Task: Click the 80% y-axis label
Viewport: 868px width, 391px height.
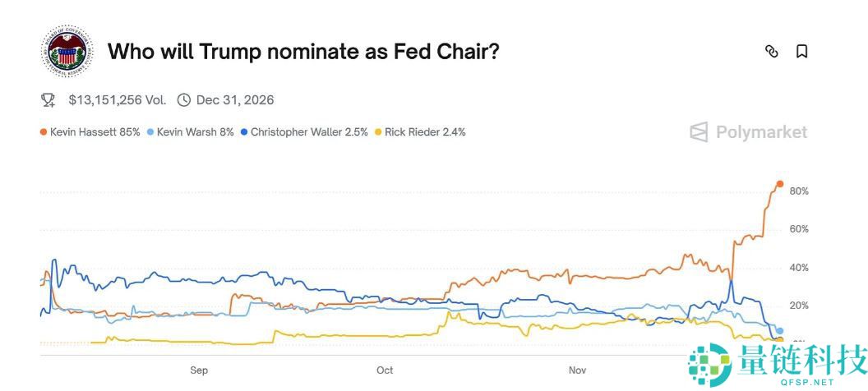Action: [799, 191]
